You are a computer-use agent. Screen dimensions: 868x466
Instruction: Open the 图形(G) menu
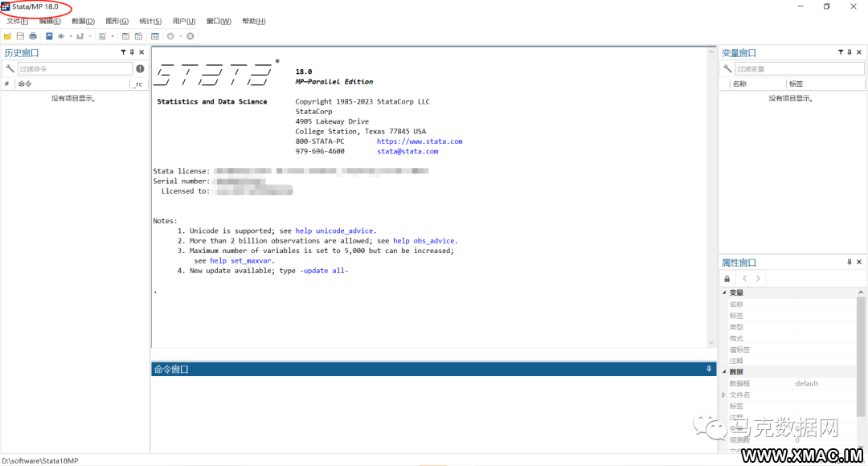(117, 21)
